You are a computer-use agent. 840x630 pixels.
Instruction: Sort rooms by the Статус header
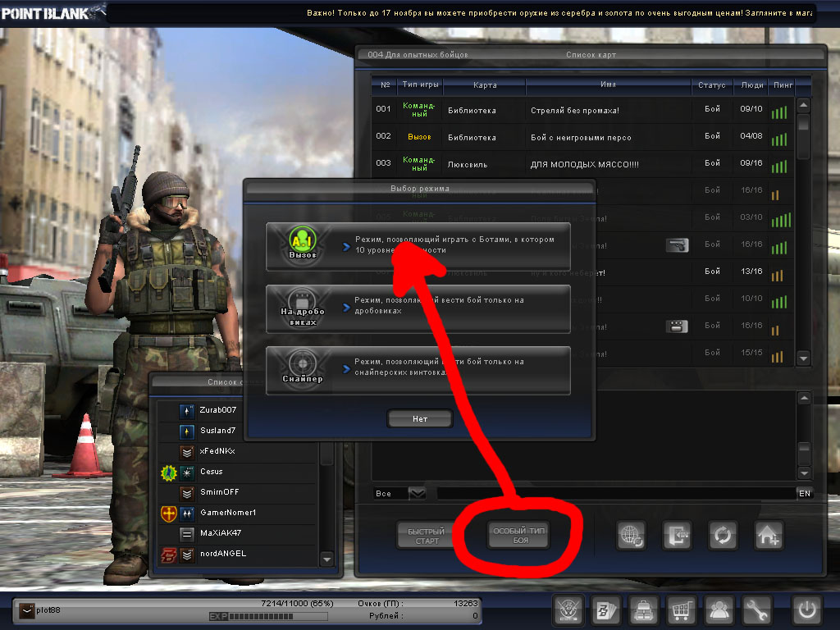tap(711, 84)
